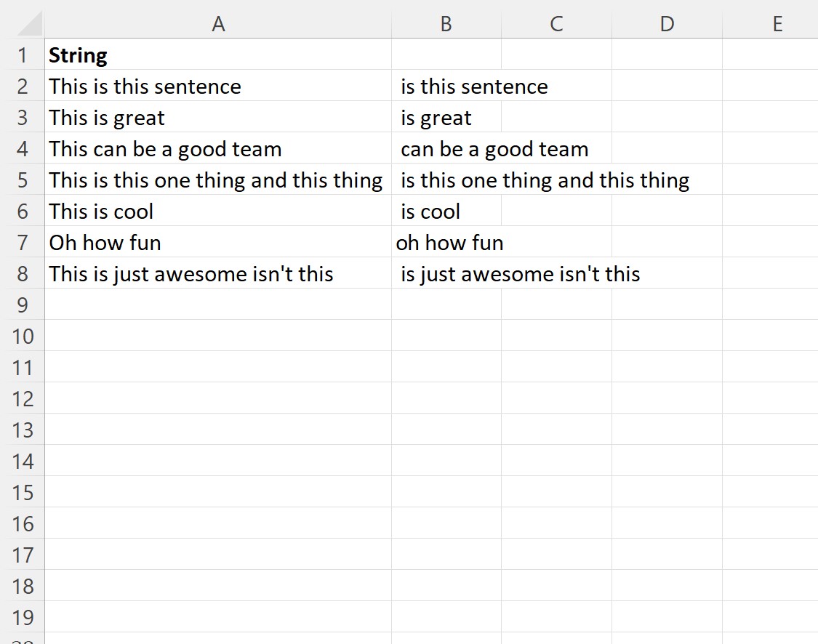
Task: Select column A header
Action: 218,24
